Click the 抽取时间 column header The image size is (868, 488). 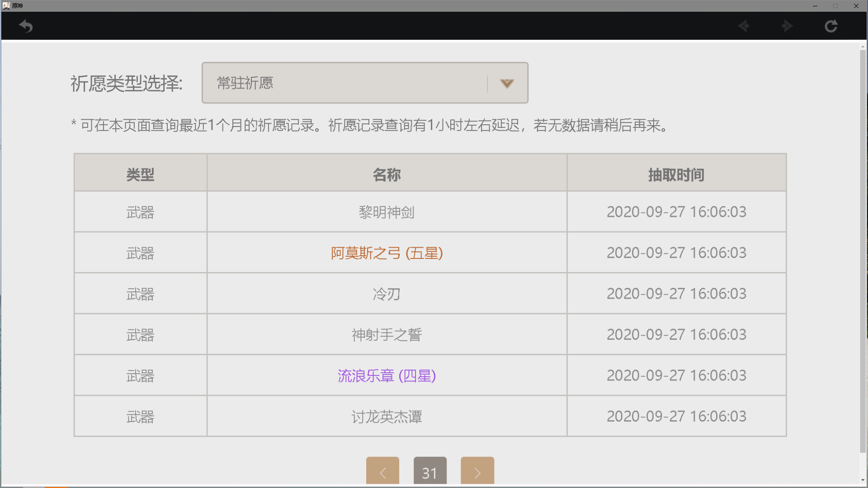pyautogui.click(x=676, y=174)
